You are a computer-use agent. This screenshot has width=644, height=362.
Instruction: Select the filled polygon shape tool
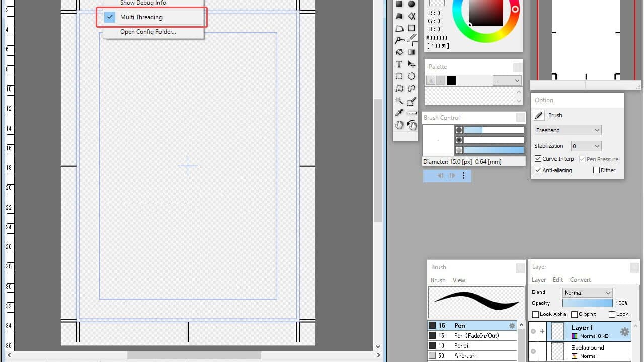point(399,16)
